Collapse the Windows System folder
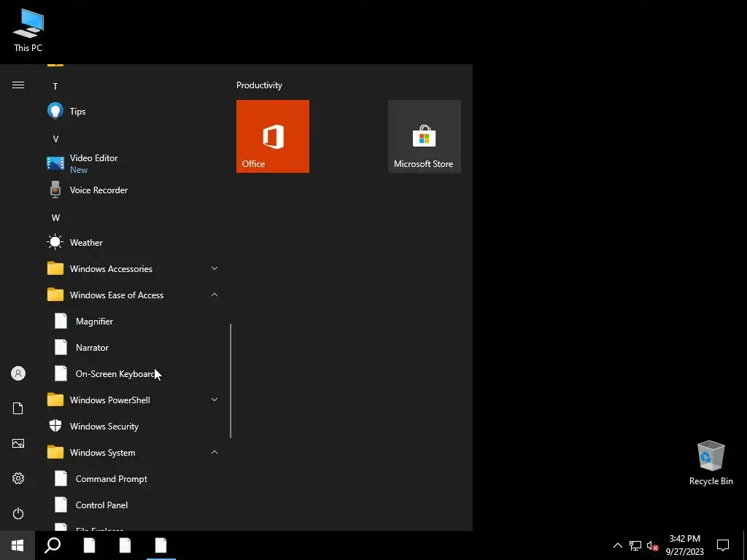 coord(133,453)
